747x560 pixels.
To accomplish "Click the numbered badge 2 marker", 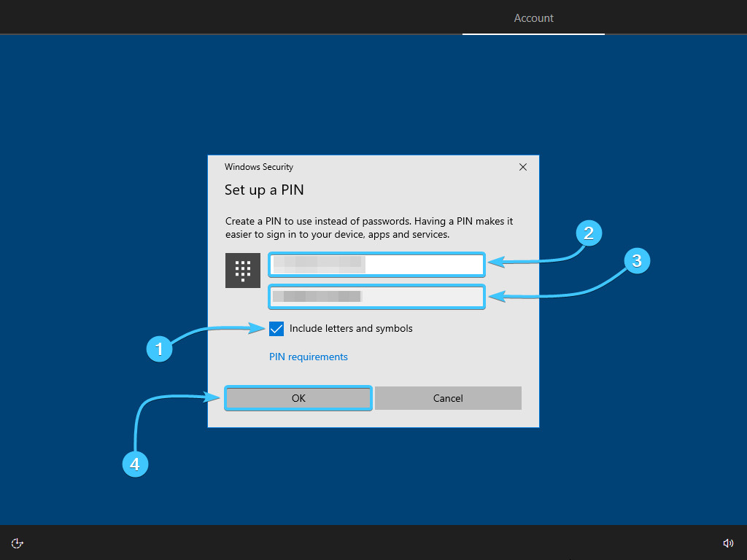I will pos(589,233).
